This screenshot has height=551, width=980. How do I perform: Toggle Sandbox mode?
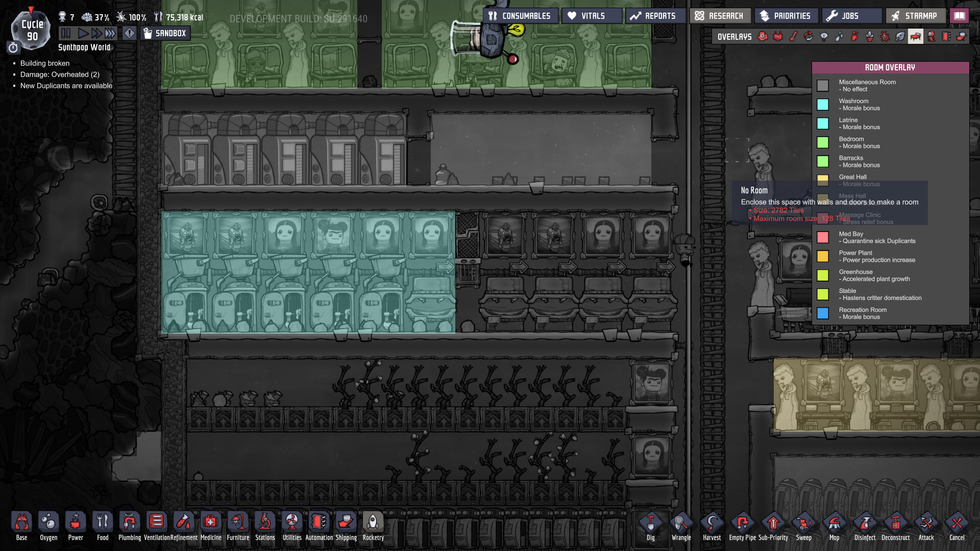[x=165, y=34]
